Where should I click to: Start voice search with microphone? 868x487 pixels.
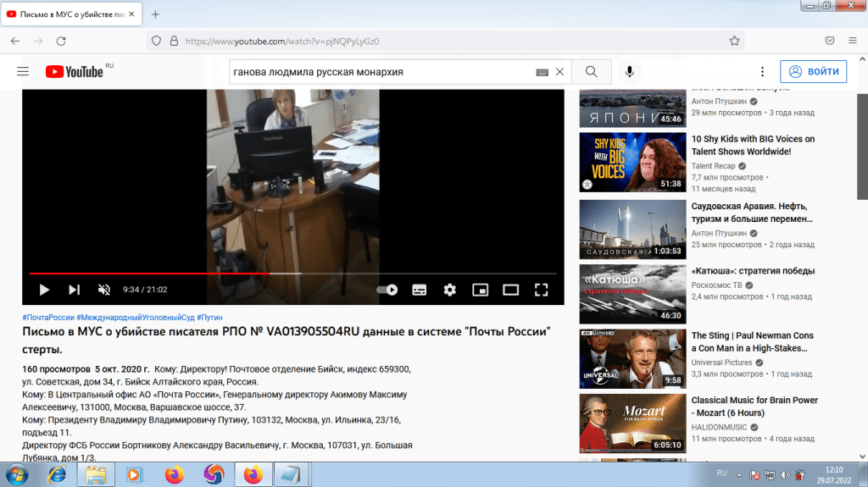[x=630, y=72]
